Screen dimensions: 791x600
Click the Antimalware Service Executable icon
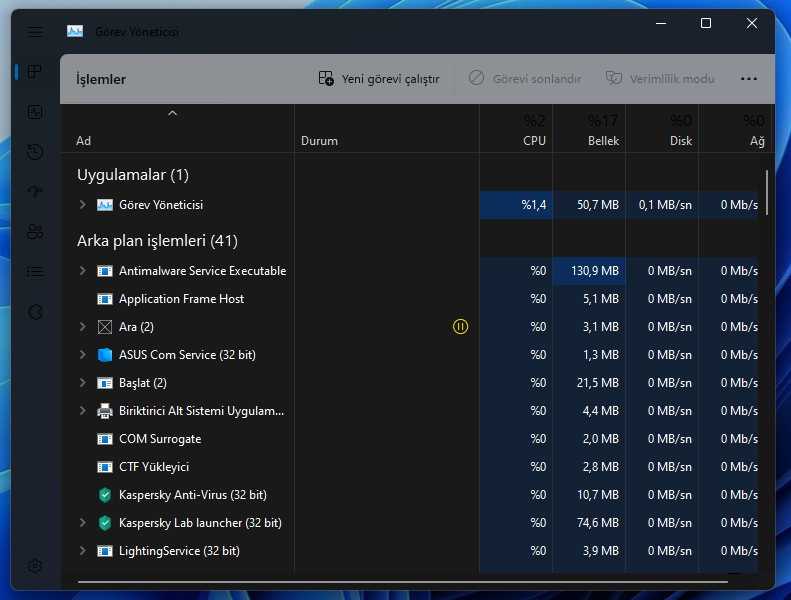(x=105, y=271)
